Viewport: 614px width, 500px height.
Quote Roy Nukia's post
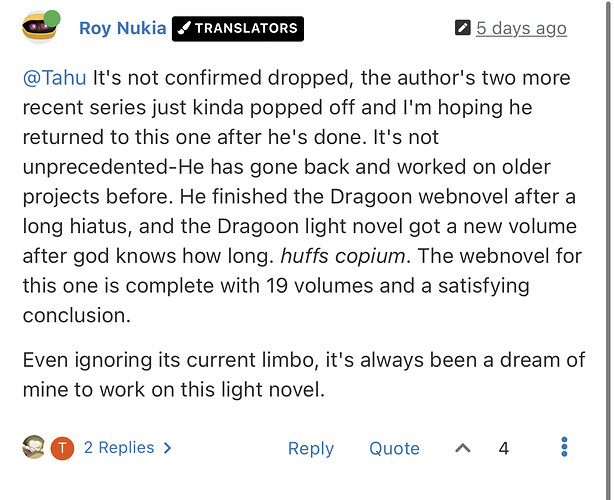(394, 448)
